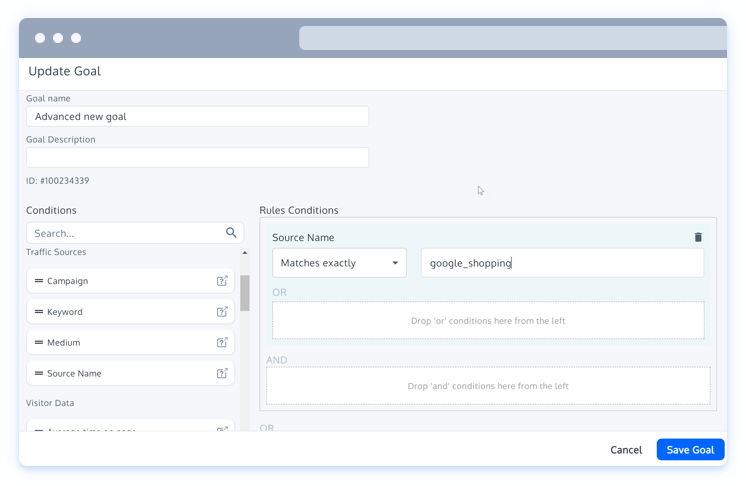Delete the Source Name rule with trash icon
This screenshot has width=746, height=486.
(698, 237)
